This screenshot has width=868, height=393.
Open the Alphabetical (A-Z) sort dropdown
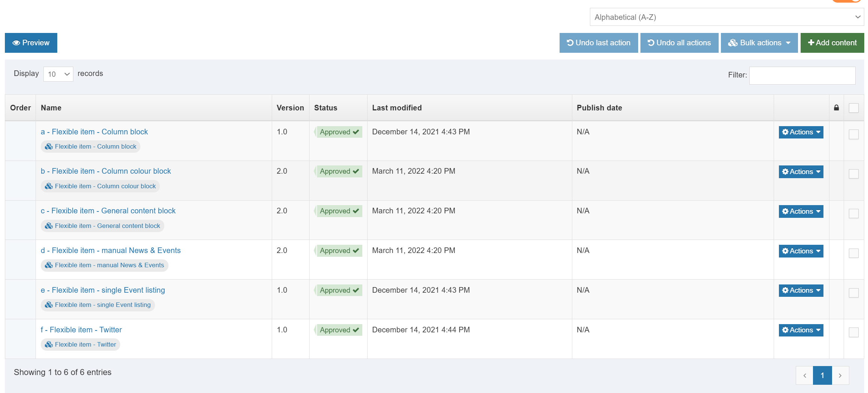pyautogui.click(x=727, y=17)
